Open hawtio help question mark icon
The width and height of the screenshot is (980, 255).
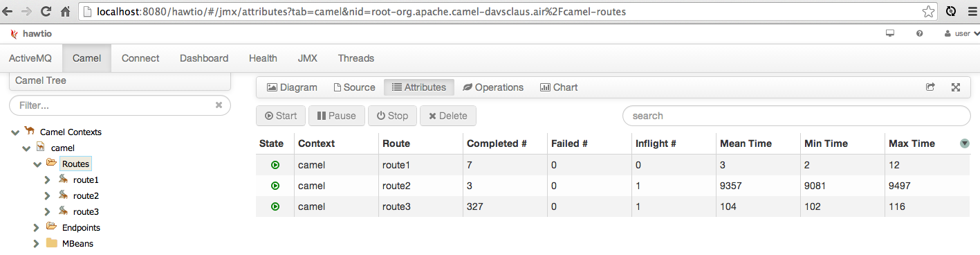[x=919, y=33]
